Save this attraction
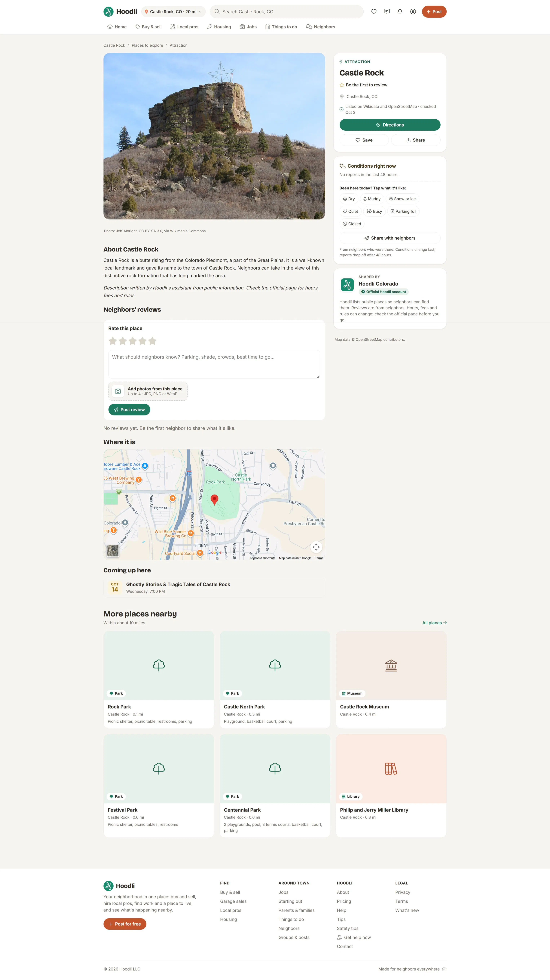 pyautogui.click(x=364, y=140)
